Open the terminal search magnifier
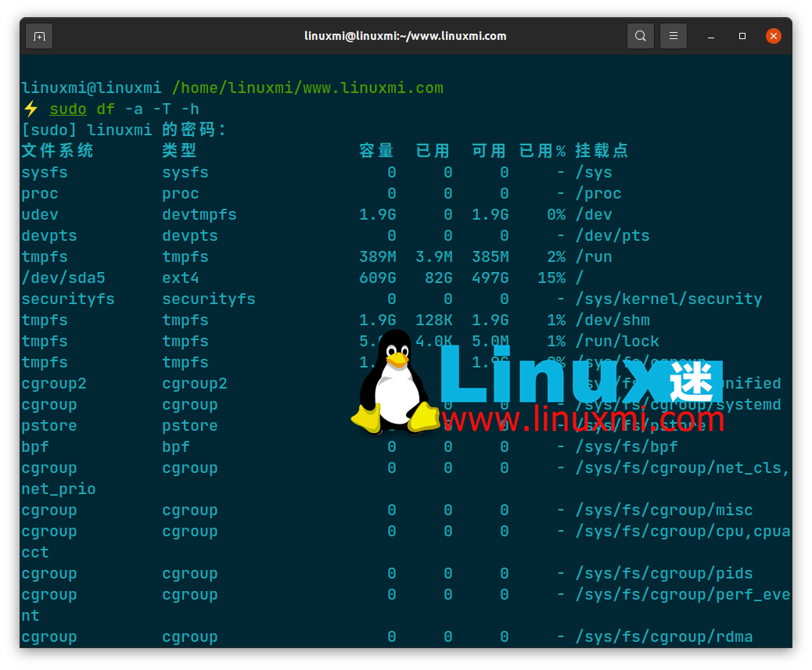Screen dimensions: 812x670 pos(640,36)
